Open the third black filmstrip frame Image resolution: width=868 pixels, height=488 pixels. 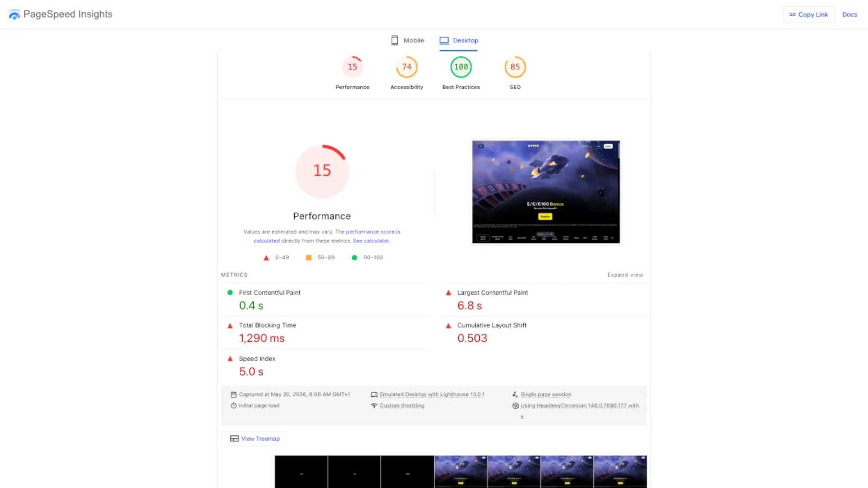click(x=407, y=472)
